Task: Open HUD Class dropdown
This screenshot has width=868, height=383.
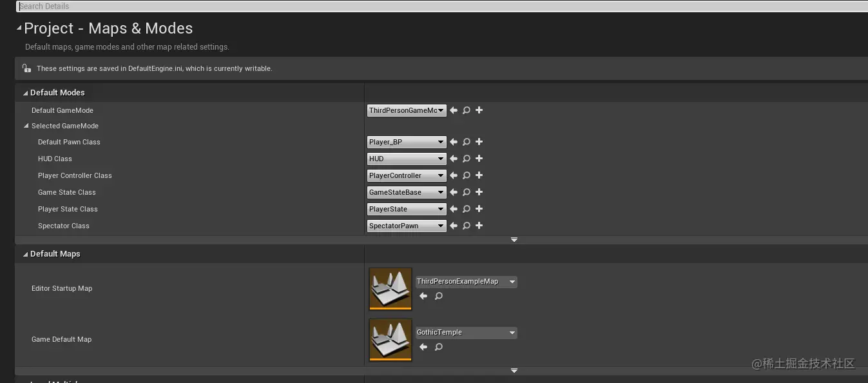Action: point(407,159)
